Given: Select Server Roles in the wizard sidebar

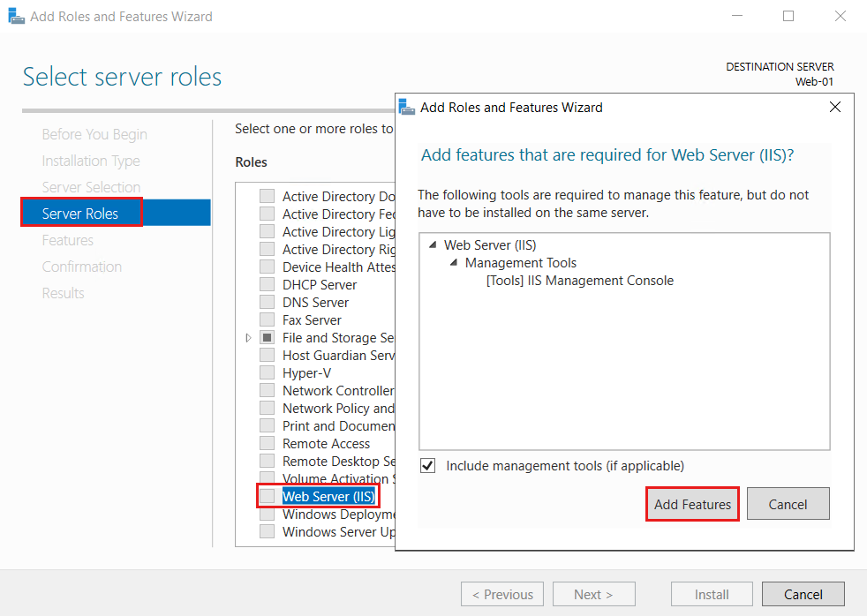Looking at the screenshot, I should (81, 213).
